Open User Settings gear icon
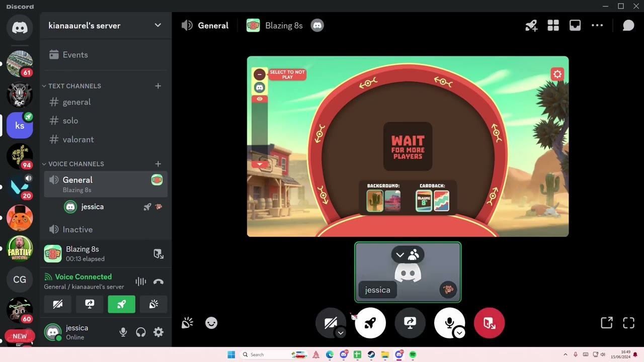The width and height of the screenshot is (644, 362). (158, 332)
